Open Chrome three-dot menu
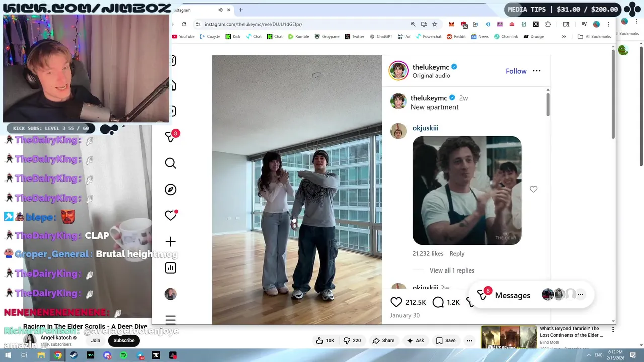Viewport: 644px width, 362px height. pos(608,24)
